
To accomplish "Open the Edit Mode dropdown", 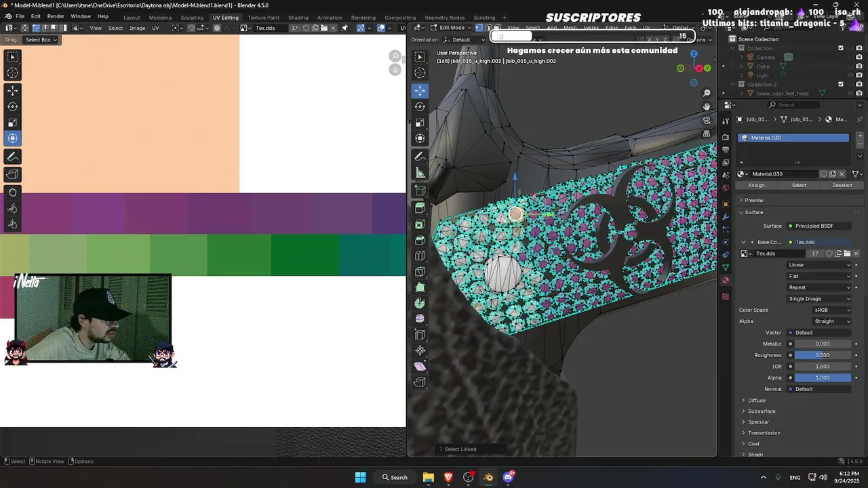I will 451,28.
